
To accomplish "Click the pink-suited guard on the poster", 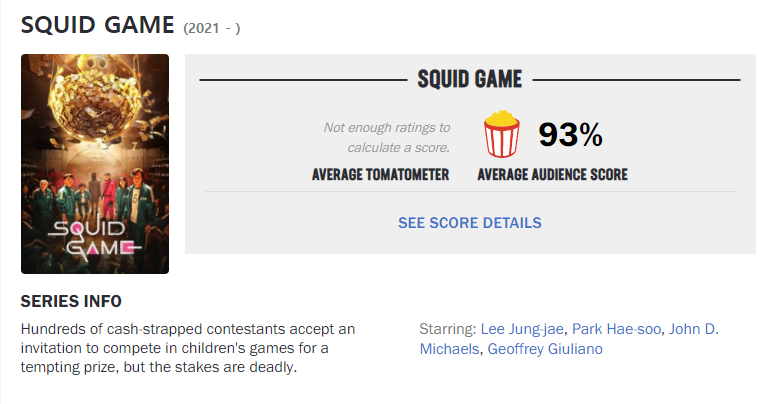I will tap(109, 196).
